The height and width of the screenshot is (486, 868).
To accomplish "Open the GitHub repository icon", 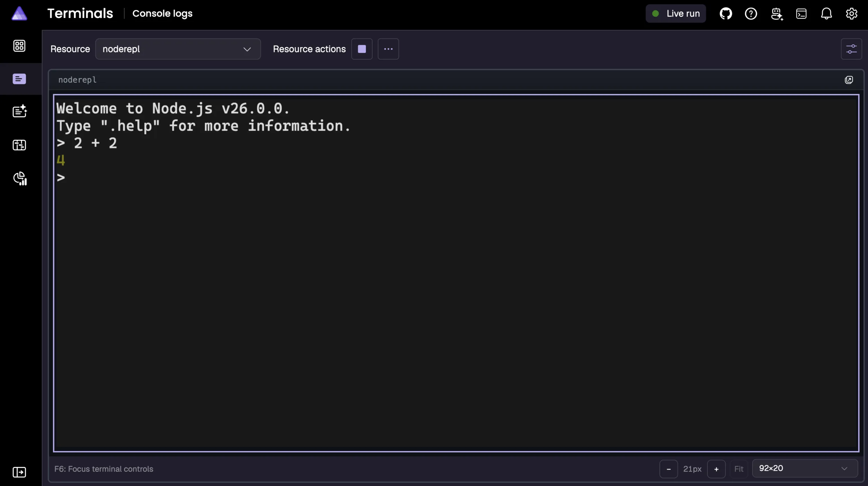I will pos(726,14).
